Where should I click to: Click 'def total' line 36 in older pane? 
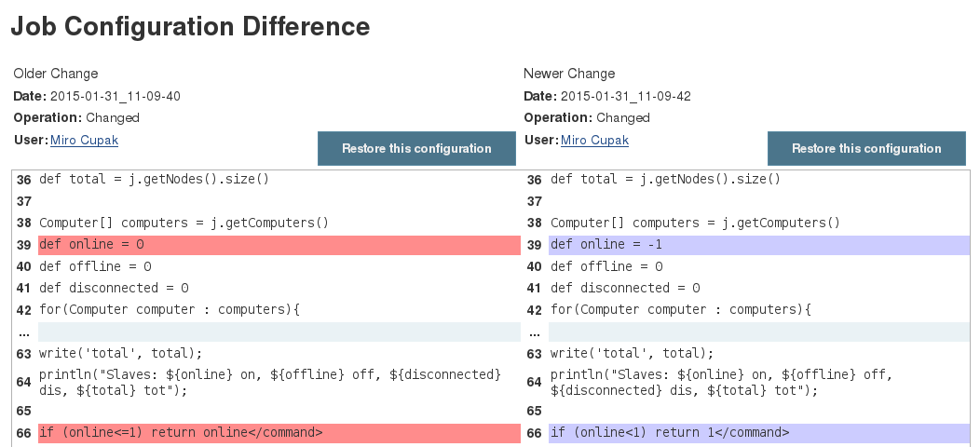coord(154,179)
